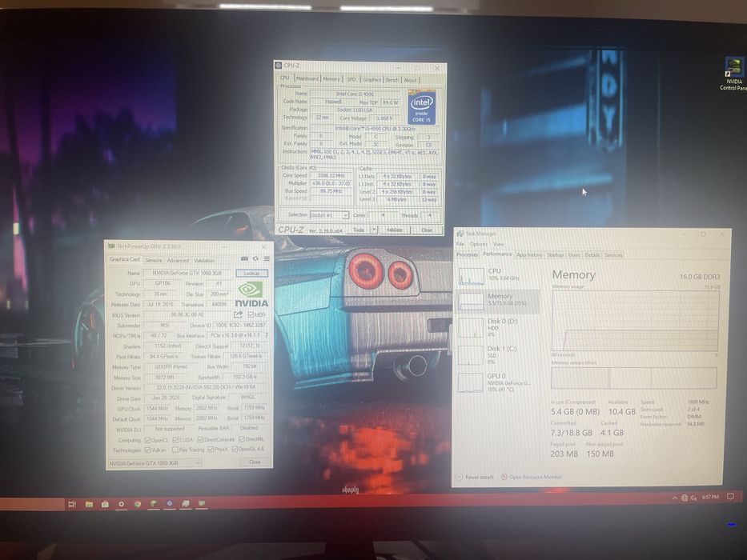Click the Close button in CPU-Z
The image size is (747, 560).
pyautogui.click(x=427, y=230)
